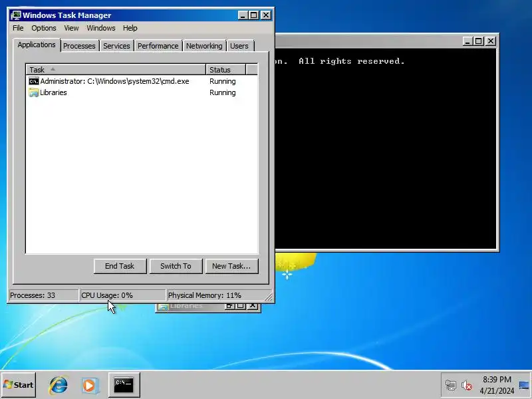Launch Windows Media Player from taskbar
Viewport: 532px width, 399px height.
[x=90, y=385]
